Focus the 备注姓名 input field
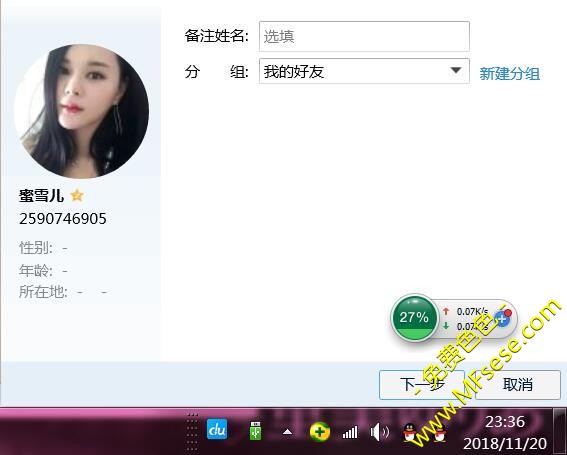 point(364,36)
